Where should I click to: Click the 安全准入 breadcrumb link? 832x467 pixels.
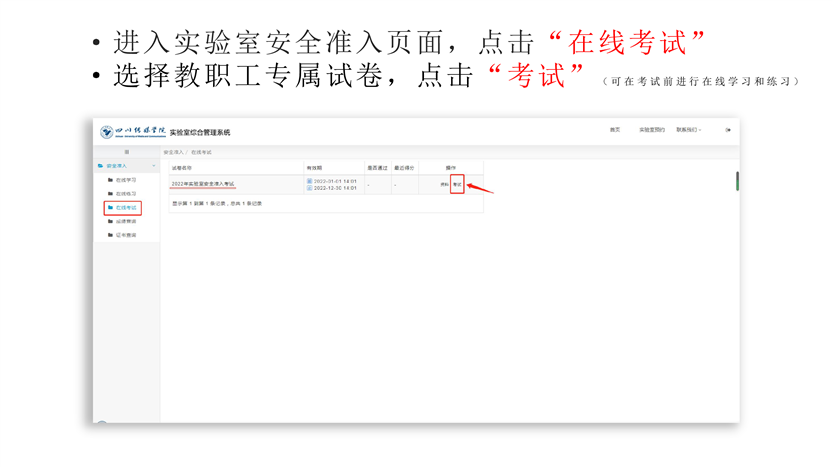[174, 152]
